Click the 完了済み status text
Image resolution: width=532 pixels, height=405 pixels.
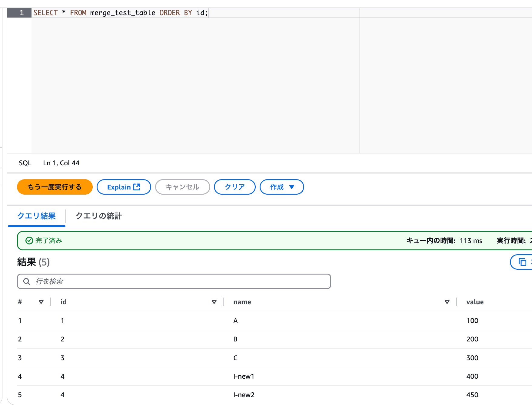(49, 241)
